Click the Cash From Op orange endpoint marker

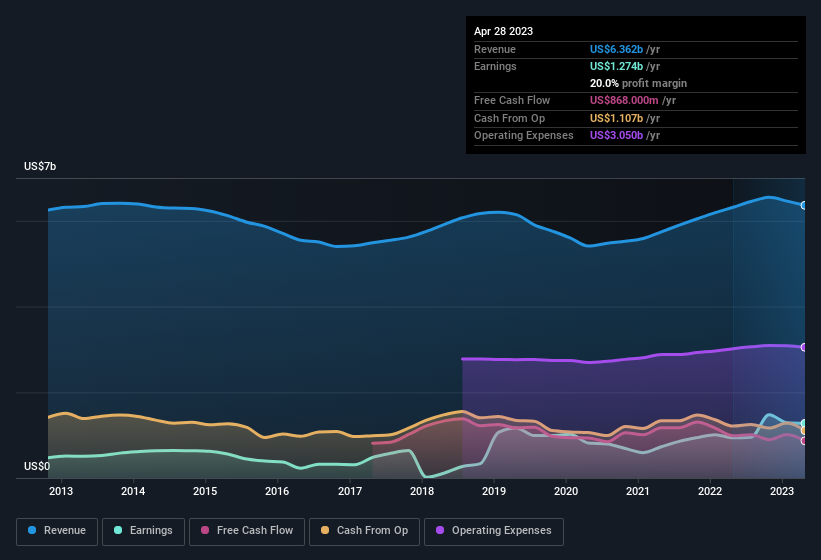(804, 431)
